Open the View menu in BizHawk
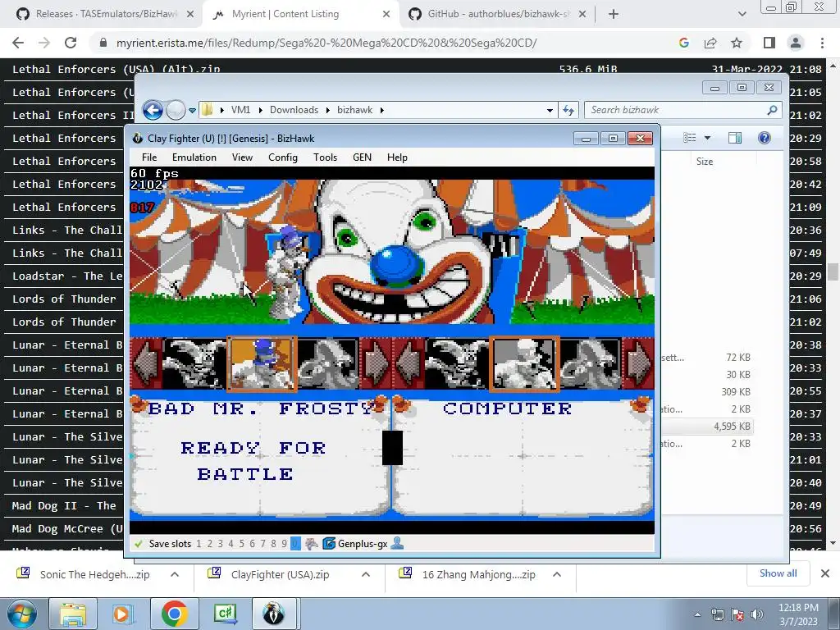Image resolution: width=840 pixels, height=630 pixels. [242, 157]
